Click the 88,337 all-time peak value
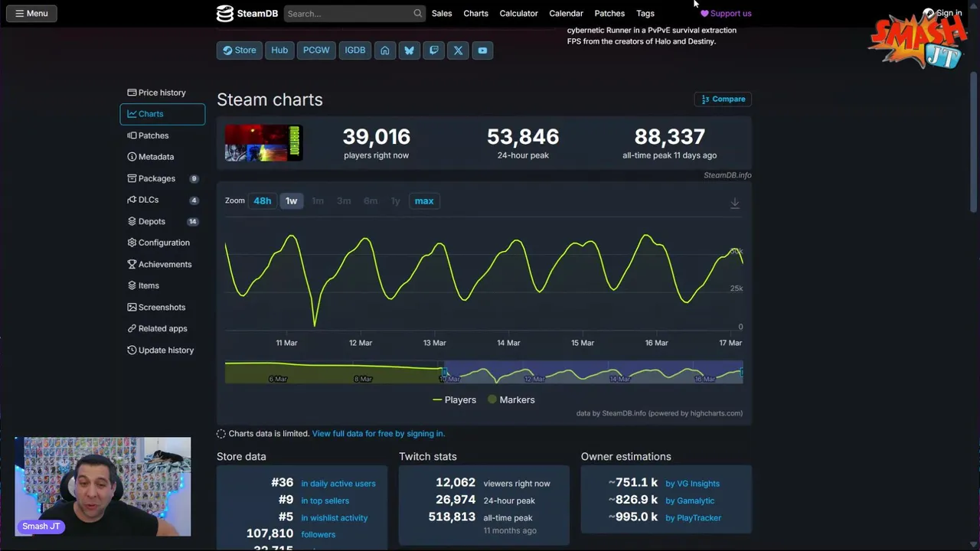The image size is (980, 551). (x=670, y=137)
